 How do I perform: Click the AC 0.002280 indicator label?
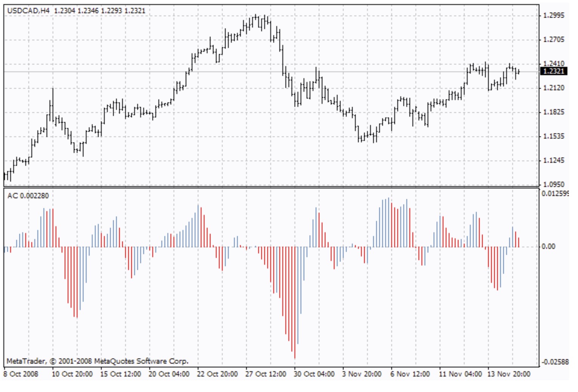point(28,196)
